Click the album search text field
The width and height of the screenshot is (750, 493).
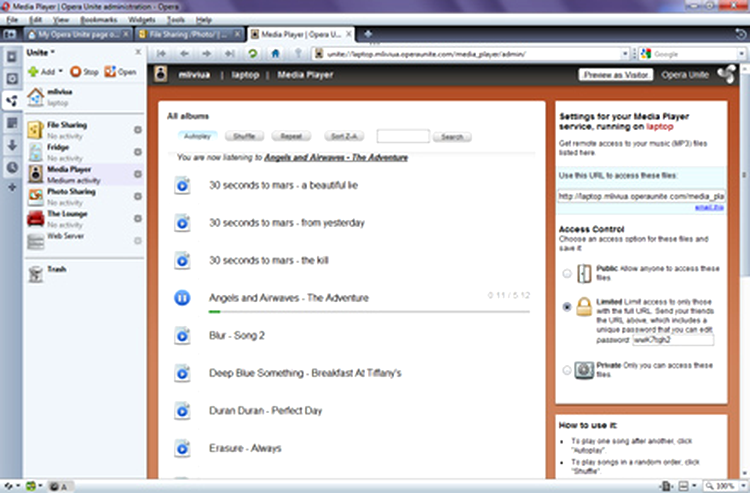coord(403,136)
